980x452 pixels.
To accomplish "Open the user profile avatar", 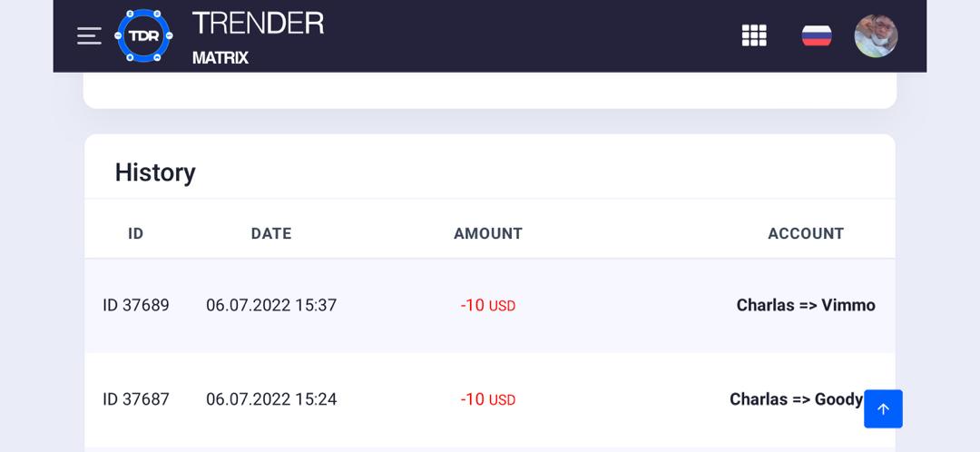I will point(876,35).
